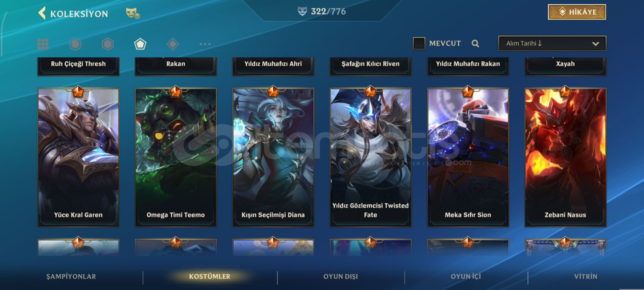Screen dimensions: 644x290
Task: Go back using the Koleksiyon arrow
Action: pos(42,13)
